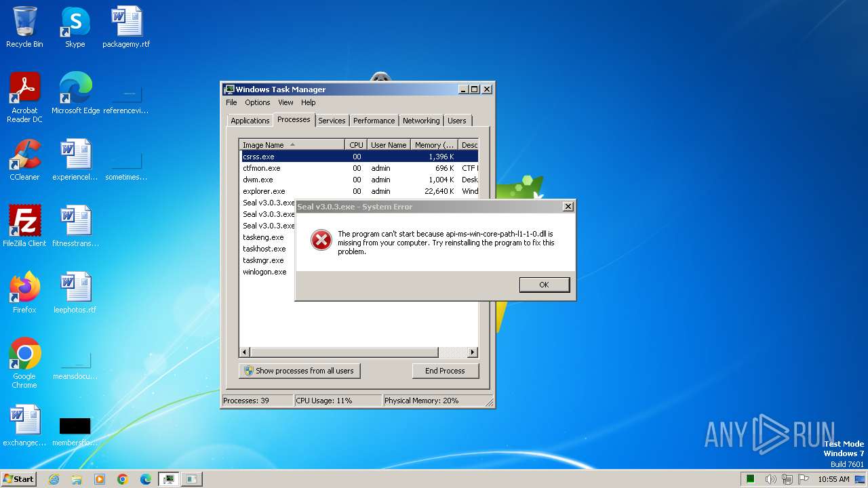
Task: Open Acrobat Reader DC shortcut
Action: 24,97
